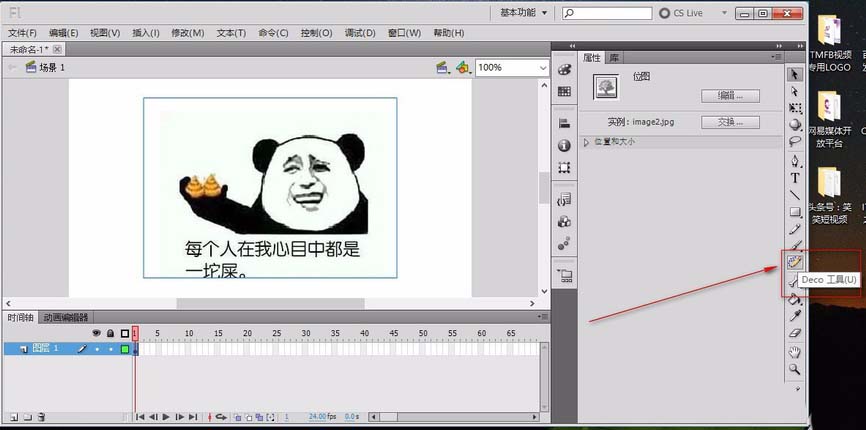Toggle show all layers as outlines

125,333
